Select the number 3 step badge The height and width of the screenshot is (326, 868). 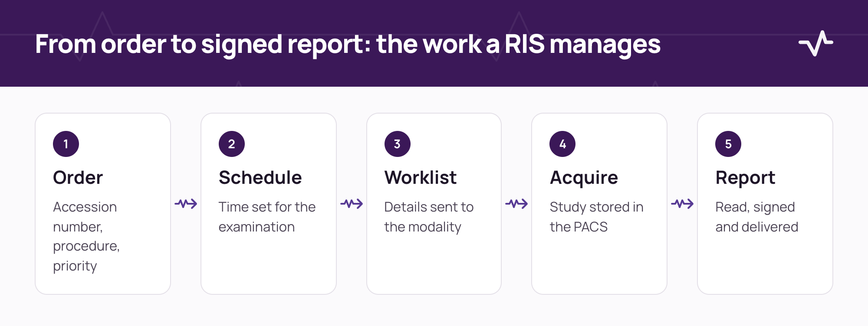coord(398,144)
